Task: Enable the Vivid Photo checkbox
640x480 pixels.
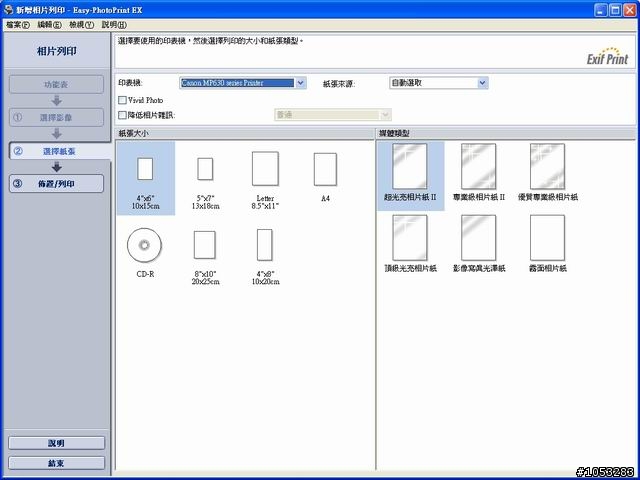Action: [x=122, y=100]
